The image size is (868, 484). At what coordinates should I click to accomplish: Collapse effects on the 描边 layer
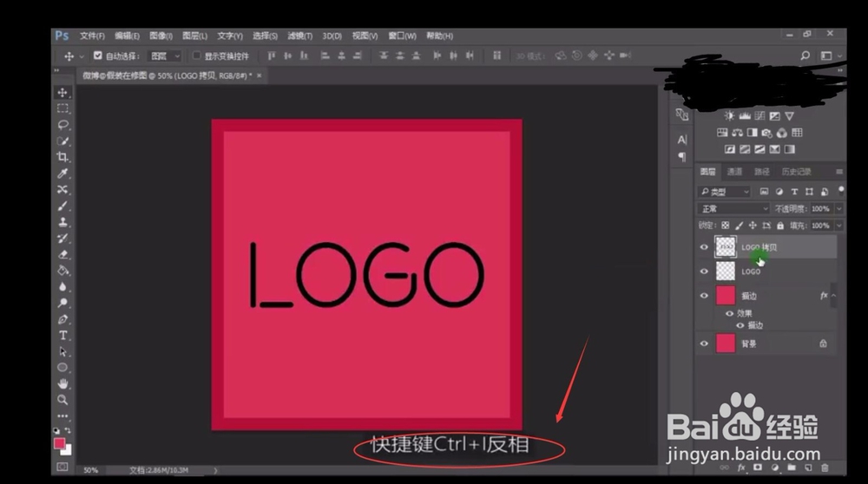point(833,296)
